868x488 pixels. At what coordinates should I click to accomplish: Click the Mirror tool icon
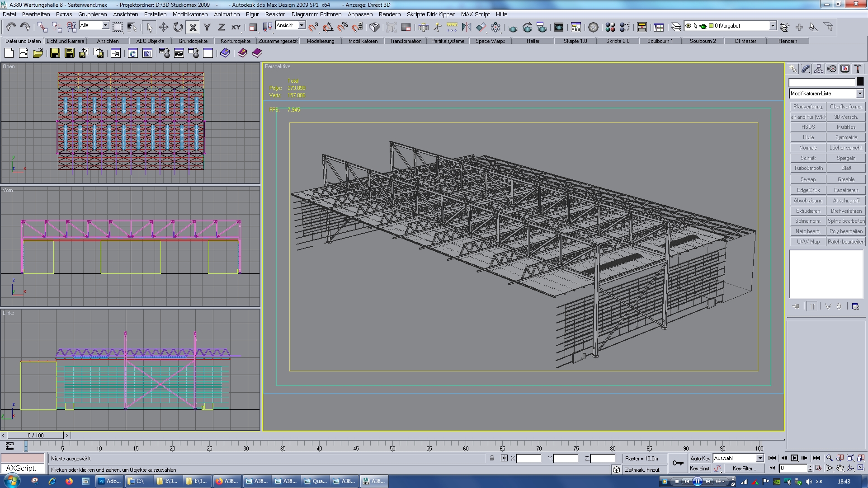pos(466,27)
